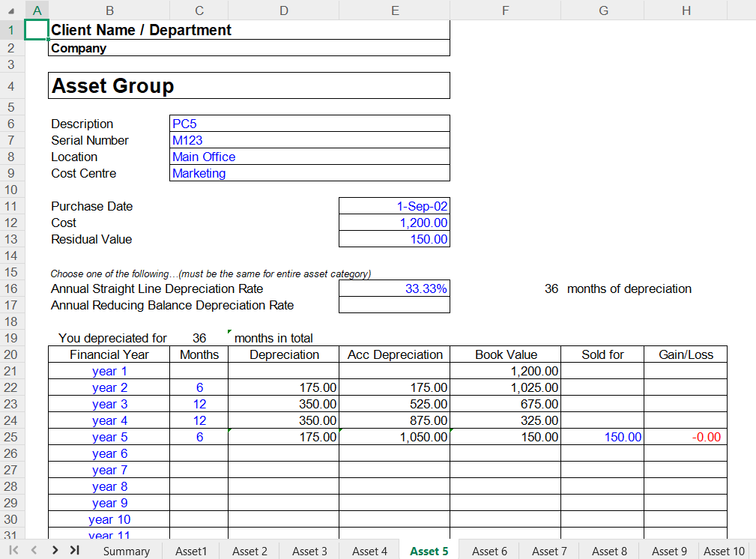This screenshot has height=559, width=756.
Task: Select row 25 header
Action: 11,437
